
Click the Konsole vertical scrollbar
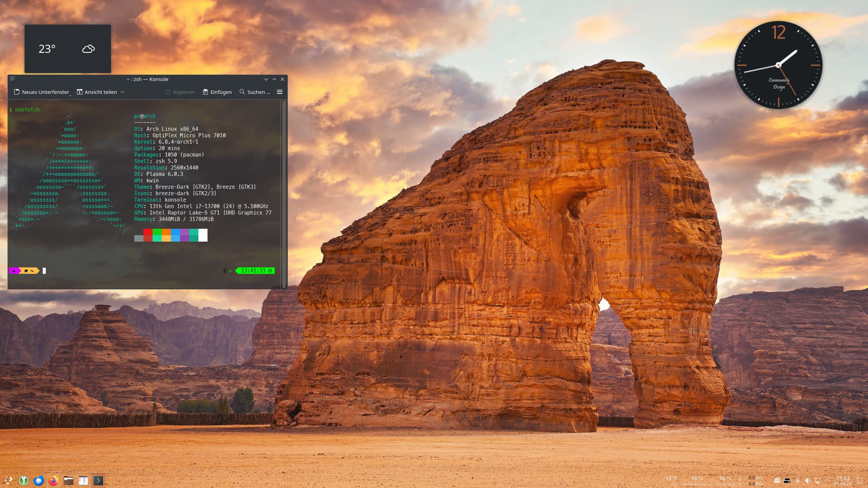coord(284,194)
